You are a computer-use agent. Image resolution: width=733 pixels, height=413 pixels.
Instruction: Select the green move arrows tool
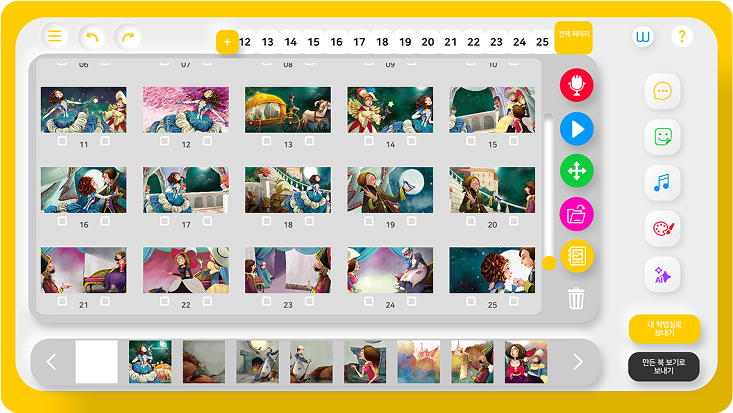[576, 171]
